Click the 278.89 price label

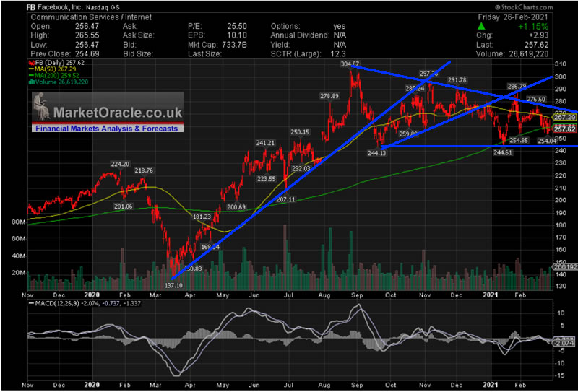click(x=329, y=96)
